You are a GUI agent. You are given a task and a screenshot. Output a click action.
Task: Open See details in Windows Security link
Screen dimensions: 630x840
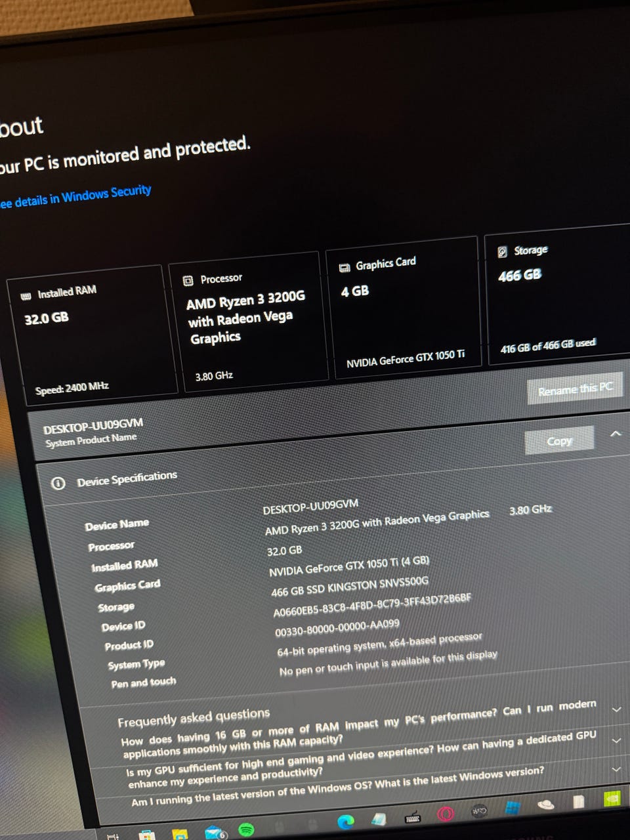tap(74, 196)
